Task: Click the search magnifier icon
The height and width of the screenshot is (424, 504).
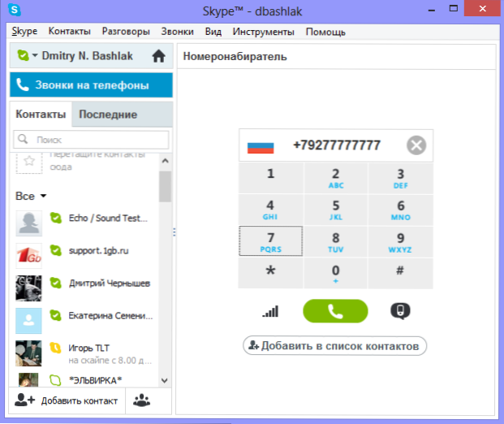Action: click(x=23, y=139)
